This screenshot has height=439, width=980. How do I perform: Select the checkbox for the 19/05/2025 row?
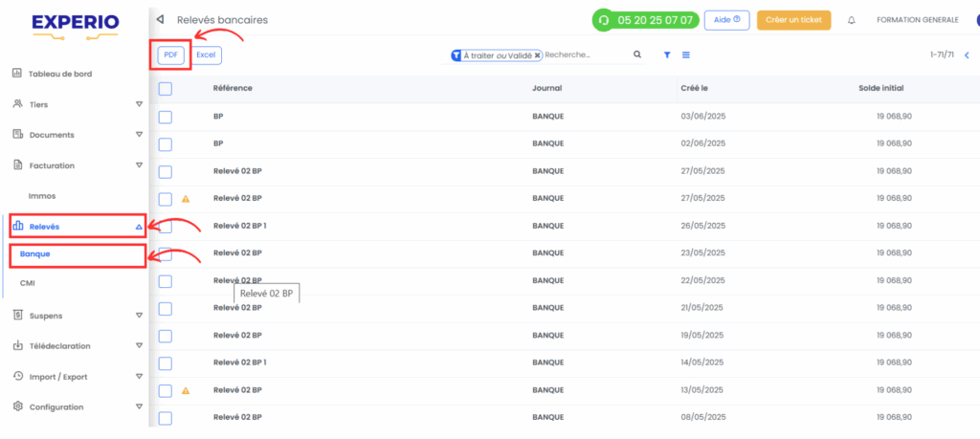165,336
